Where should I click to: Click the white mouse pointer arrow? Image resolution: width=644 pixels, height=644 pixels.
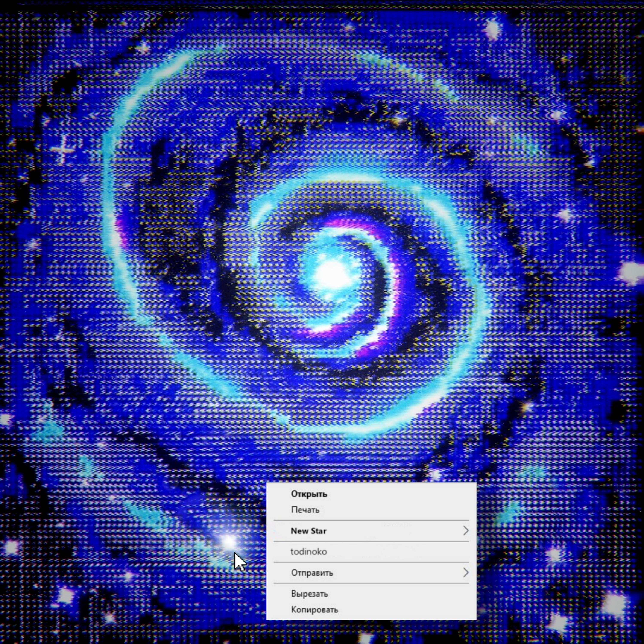coord(239,562)
